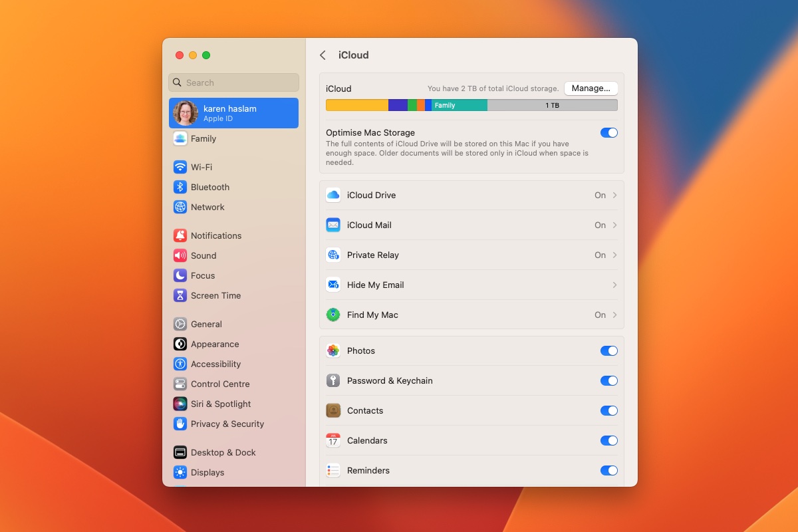The width and height of the screenshot is (798, 532).
Task: Click the Optimise Mac Storage heading
Action: pyautogui.click(x=370, y=132)
